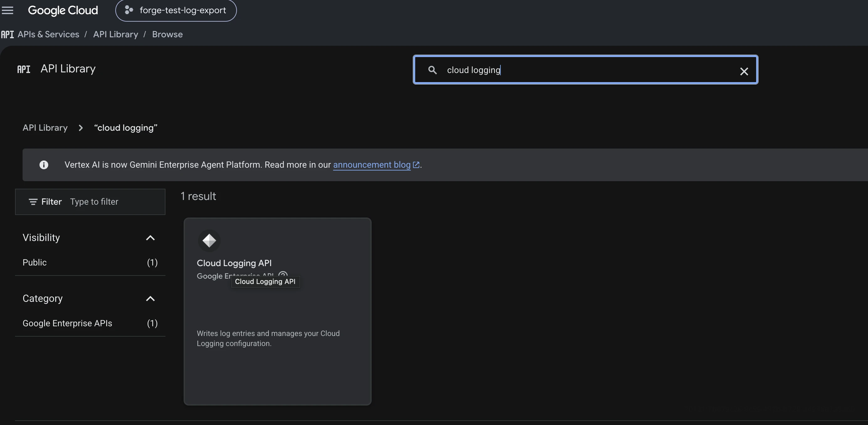
Task: Click the API icon beside APIs & Services
Action: [x=8, y=34]
